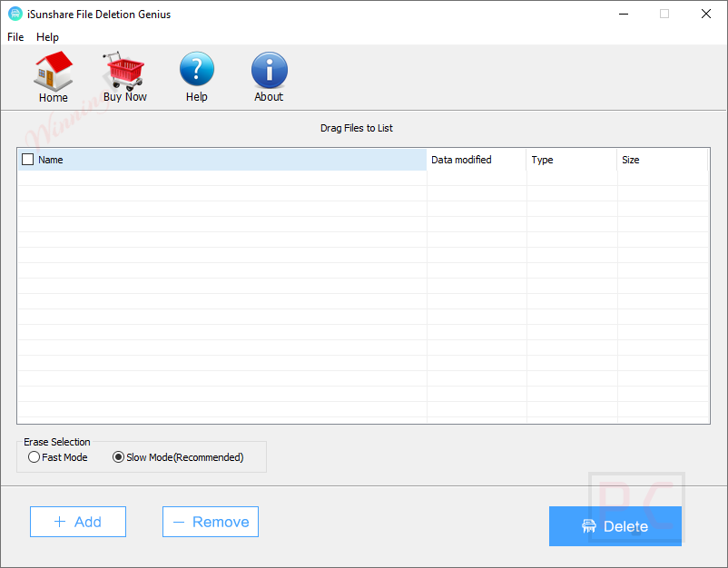Click the blue Help question mark icon
The width and height of the screenshot is (728, 568).
click(197, 69)
